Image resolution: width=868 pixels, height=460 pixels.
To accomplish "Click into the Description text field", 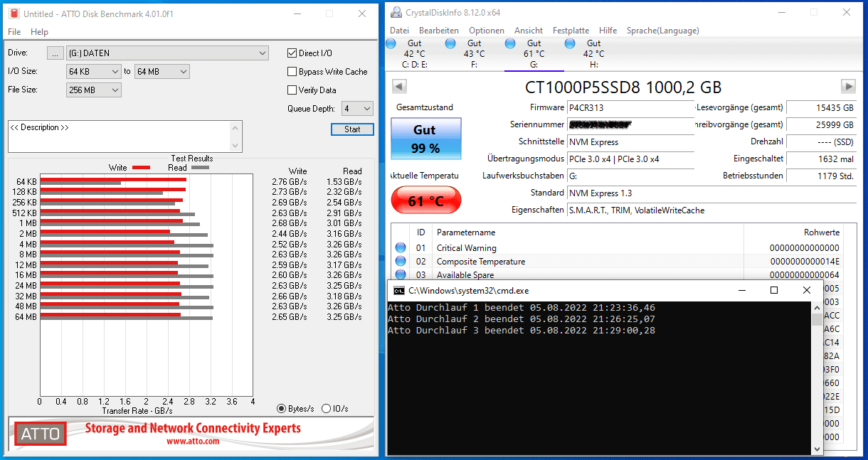I will [x=119, y=137].
